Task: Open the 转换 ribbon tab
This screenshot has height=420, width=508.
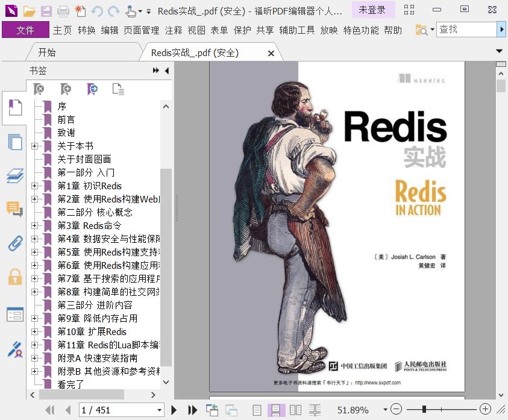Action: pos(87,30)
